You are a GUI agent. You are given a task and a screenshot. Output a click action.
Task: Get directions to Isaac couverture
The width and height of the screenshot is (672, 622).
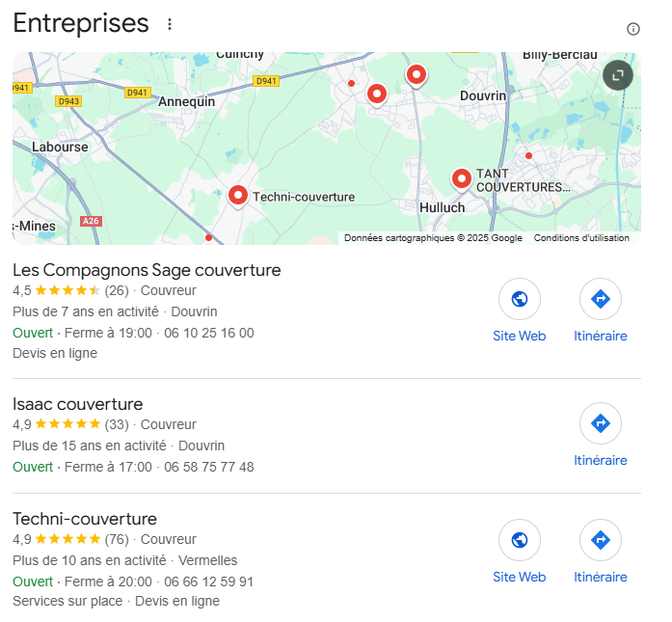tap(600, 423)
